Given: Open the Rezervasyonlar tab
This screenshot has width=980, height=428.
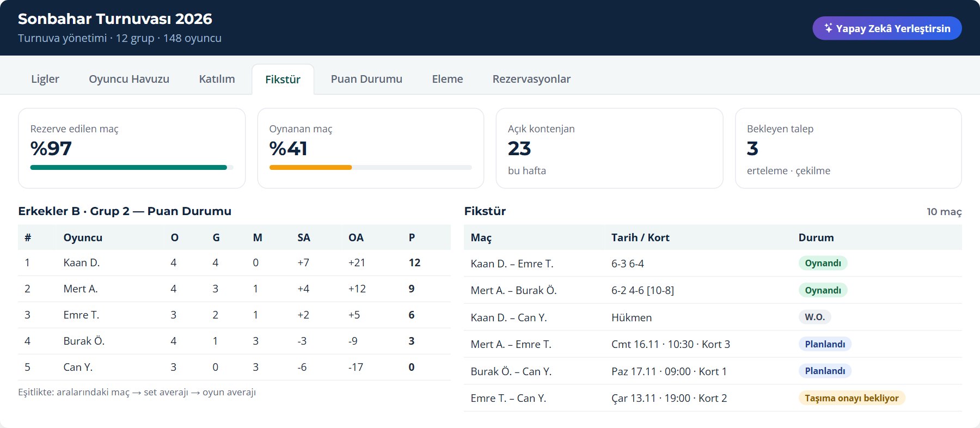Looking at the screenshot, I should 531,79.
